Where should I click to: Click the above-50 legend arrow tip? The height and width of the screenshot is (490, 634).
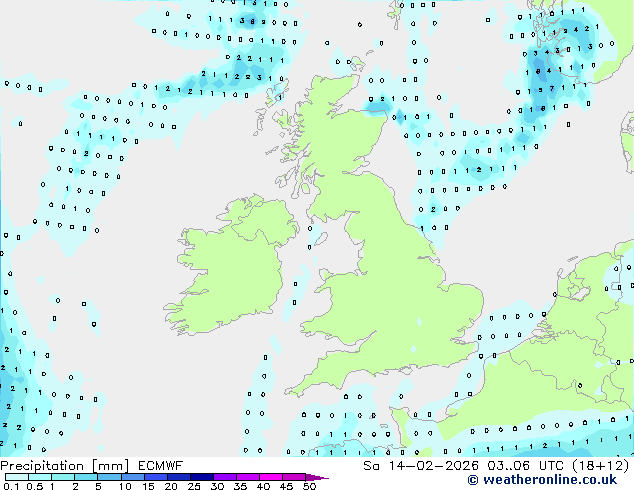coord(318,478)
